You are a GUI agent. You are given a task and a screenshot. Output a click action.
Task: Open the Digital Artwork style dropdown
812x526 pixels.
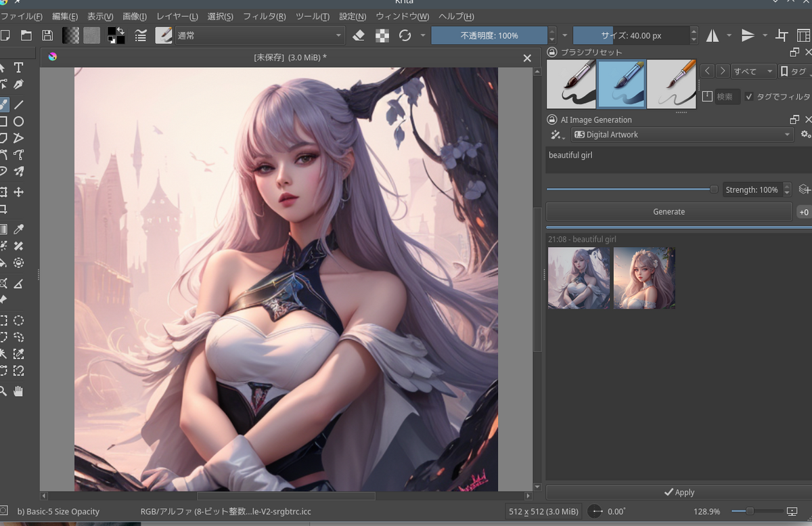(682, 135)
